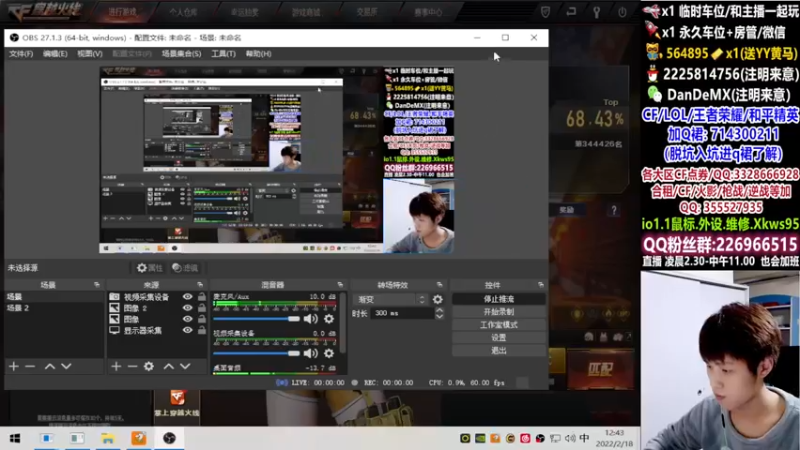This screenshot has height=450, width=800.
Task: Open source properties gear in sources toolbar
Action: (149, 366)
